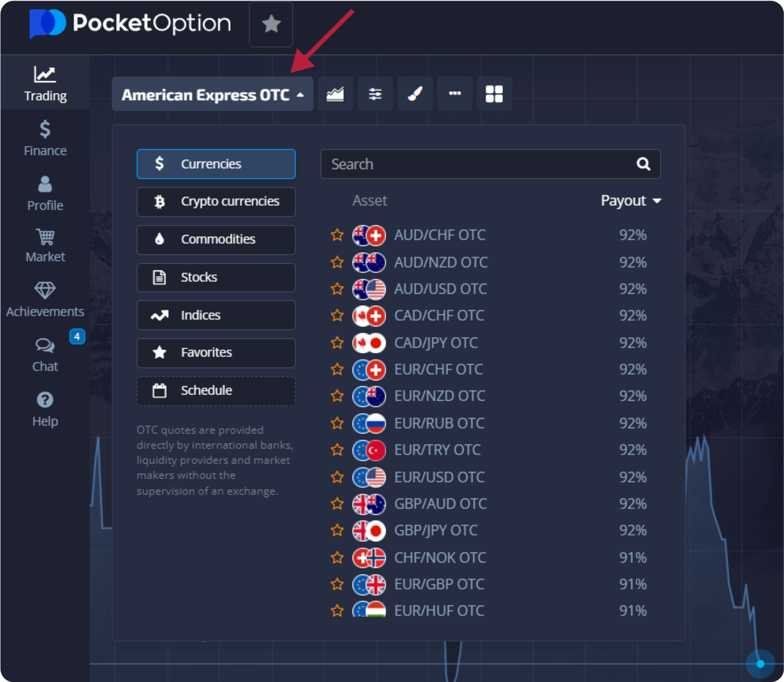Click the GBP/JPY OTC flag icon
Image resolution: width=784 pixels, height=682 pixels.
(x=369, y=531)
